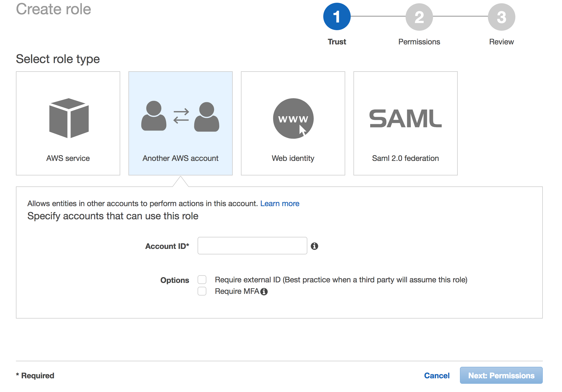Go to step 1 Trust circle
Image resolution: width=562 pixels, height=392 pixels.
[337, 16]
